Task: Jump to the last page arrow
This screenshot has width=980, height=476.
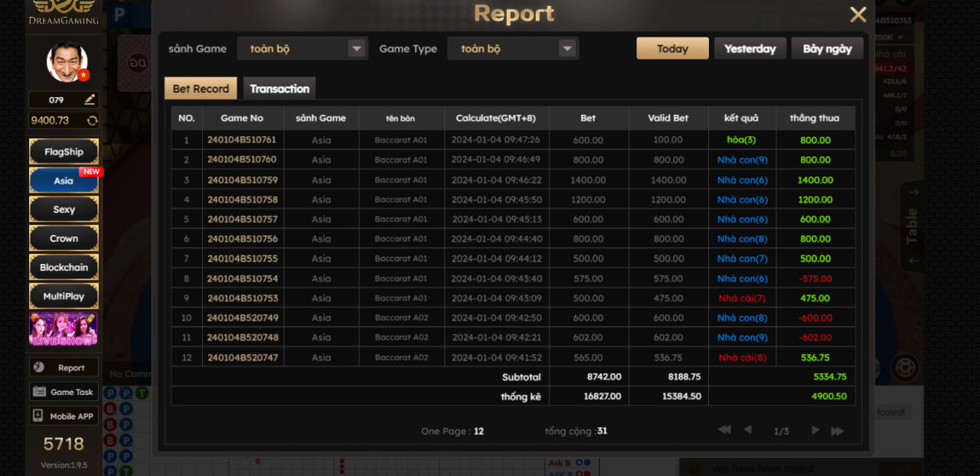Action: 838,430
